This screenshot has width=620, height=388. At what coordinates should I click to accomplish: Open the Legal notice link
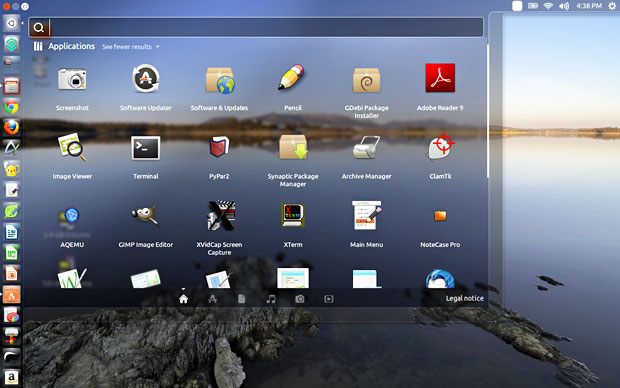pyautogui.click(x=465, y=298)
